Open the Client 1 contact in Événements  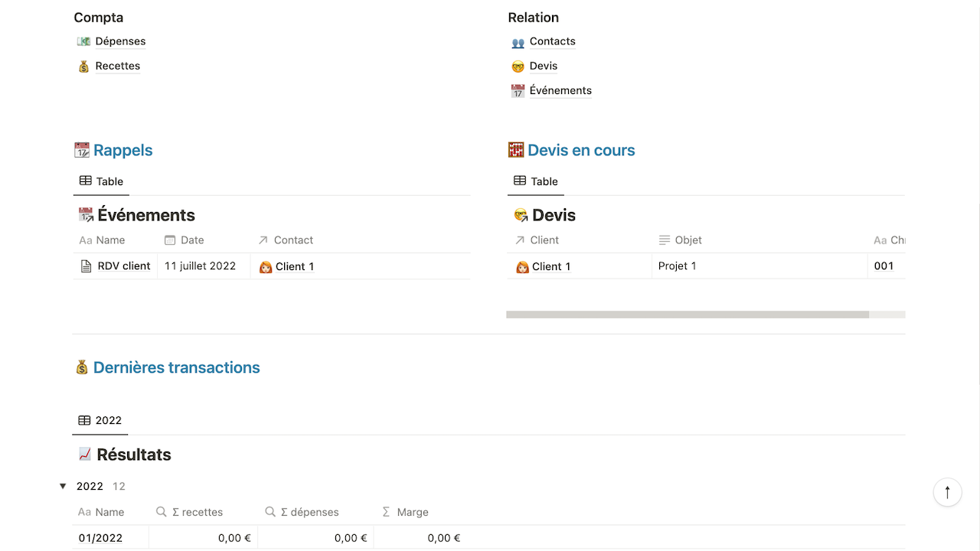(x=295, y=266)
